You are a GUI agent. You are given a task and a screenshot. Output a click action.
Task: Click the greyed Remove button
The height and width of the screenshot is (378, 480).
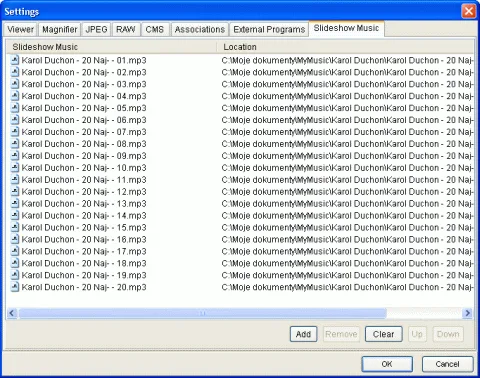pyautogui.click(x=341, y=334)
